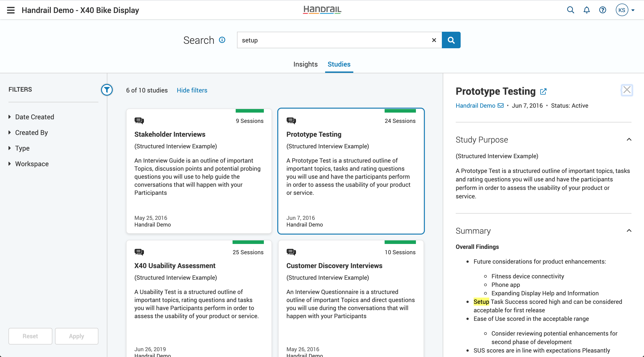Open the help question mark icon
Viewport: 644px width, 357px height.
pyautogui.click(x=602, y=10)
